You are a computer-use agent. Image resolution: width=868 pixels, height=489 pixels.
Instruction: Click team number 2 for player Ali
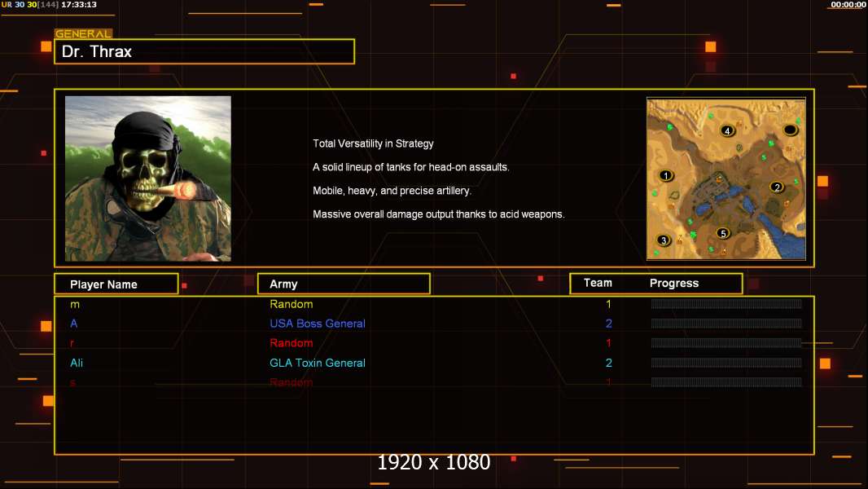pos(608,363)
